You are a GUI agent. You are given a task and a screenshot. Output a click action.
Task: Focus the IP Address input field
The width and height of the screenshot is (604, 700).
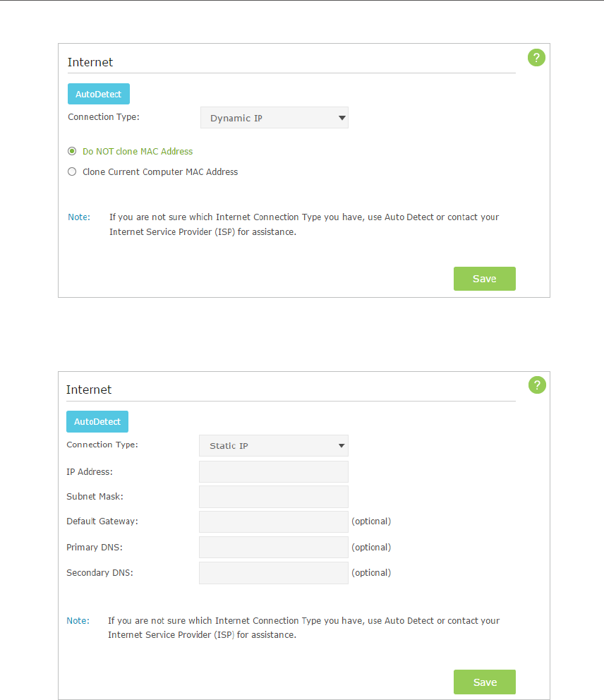273,472
